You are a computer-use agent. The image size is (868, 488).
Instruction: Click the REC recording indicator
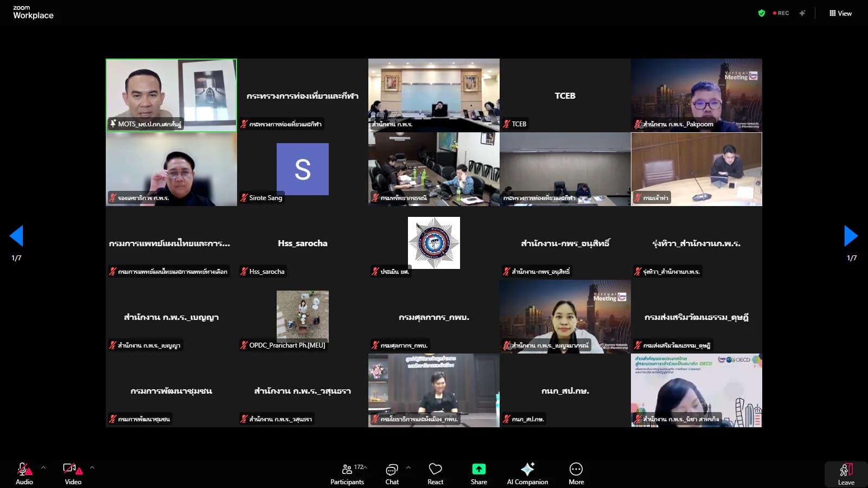point(781,13)
